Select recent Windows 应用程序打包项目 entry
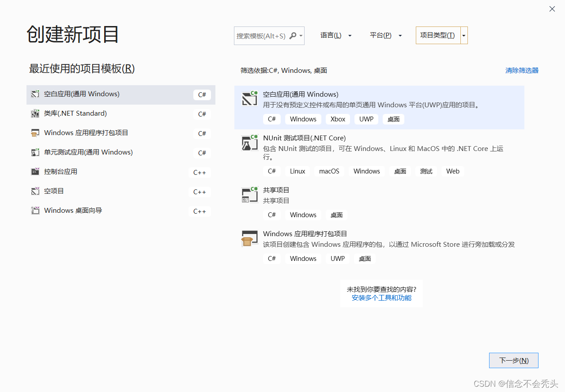The height and width of the screenshot is (392, 565). [x=121, y=133]
